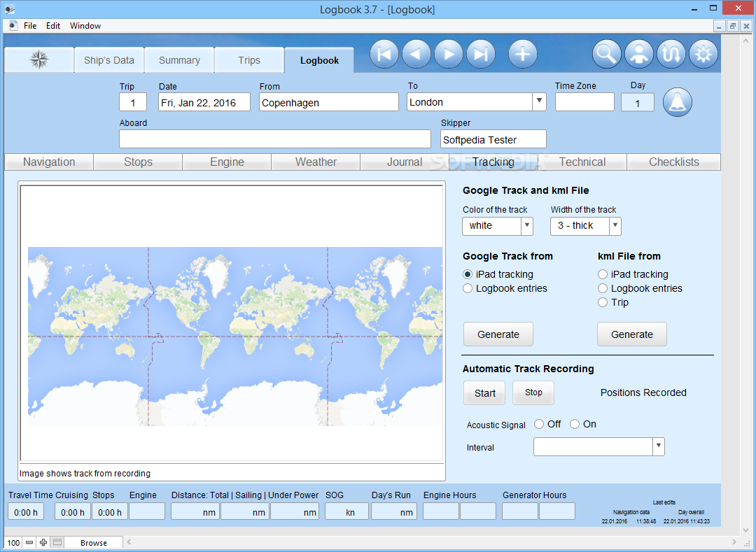Click the Date field
756x552 pixels.
pyautogui.click(x=204, y=102)
